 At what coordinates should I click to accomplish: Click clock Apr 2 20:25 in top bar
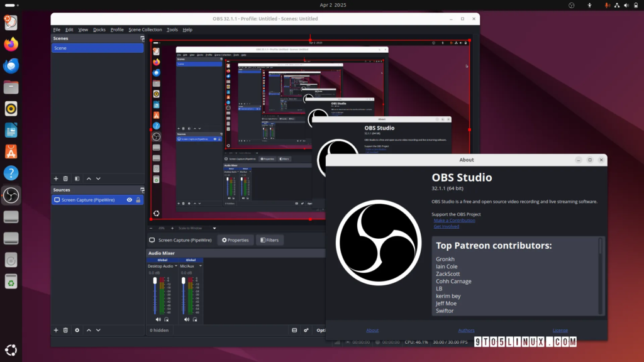click(x=333, y=5)
